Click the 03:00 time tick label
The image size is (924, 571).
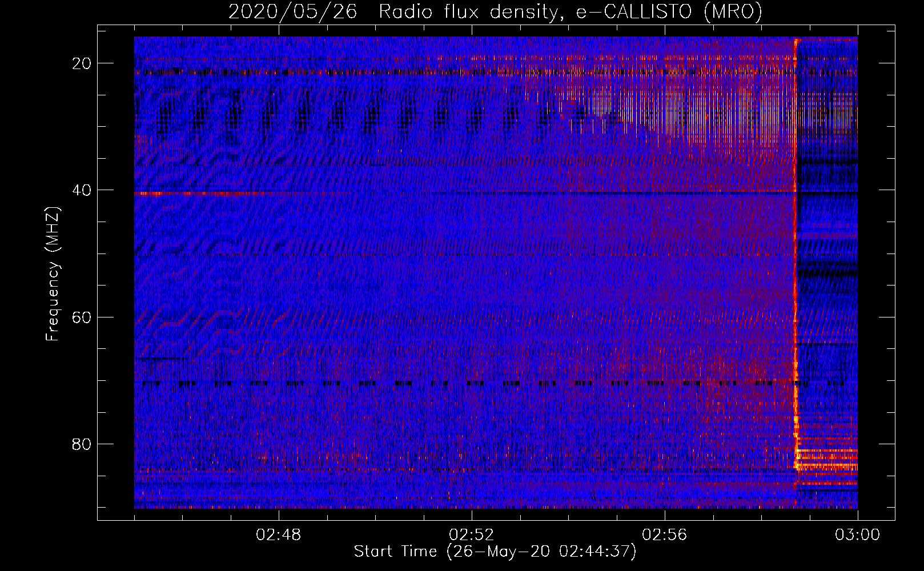857,535
